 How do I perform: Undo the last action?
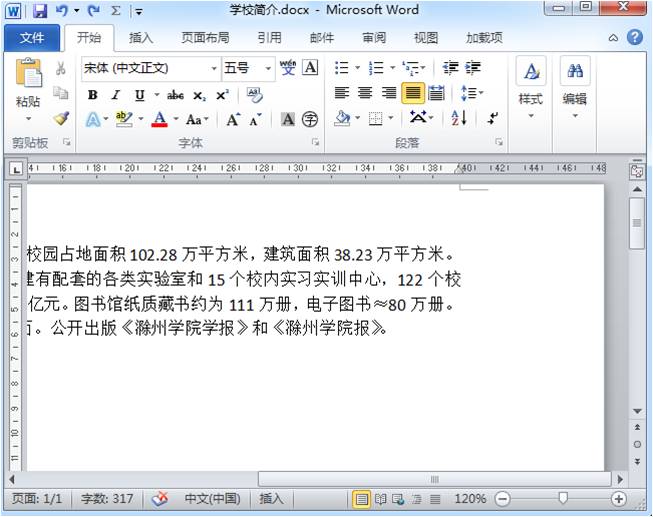tap(62, 11)
